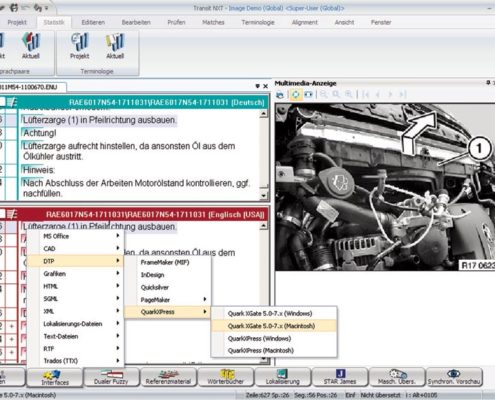Open the Referenzmaterial bottom bar button
The width and height of the screenshot is (495, 400).
pos(168,377)
